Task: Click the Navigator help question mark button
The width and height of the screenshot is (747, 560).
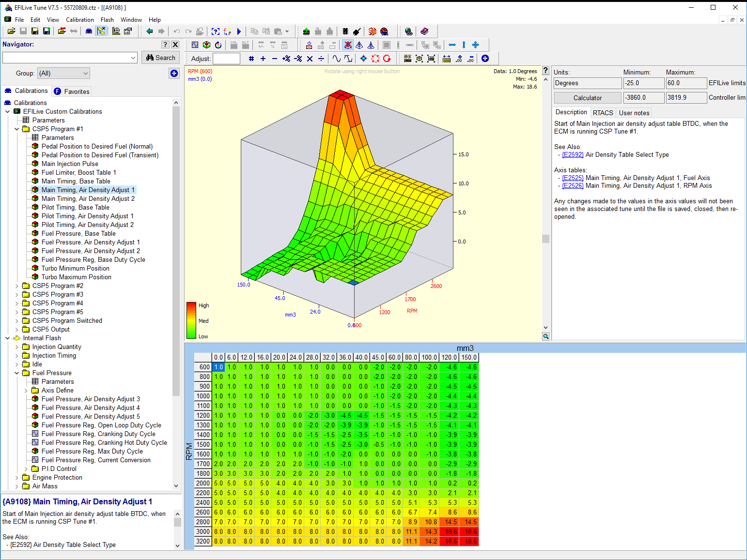Action: (x=165, y=45)
